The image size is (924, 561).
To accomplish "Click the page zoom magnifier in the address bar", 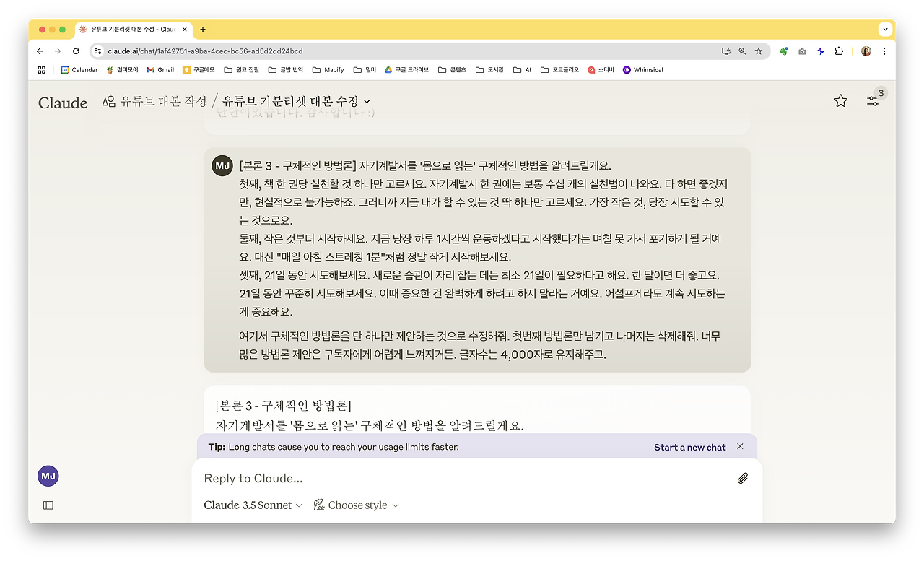I will point(742,51).
